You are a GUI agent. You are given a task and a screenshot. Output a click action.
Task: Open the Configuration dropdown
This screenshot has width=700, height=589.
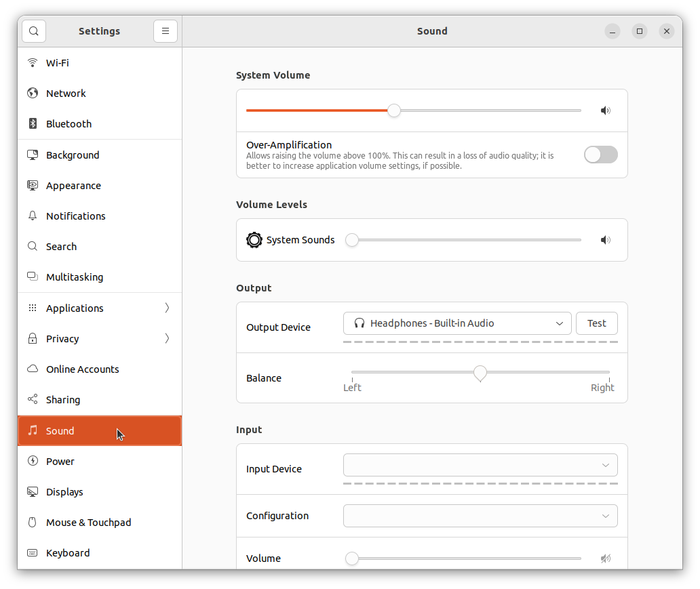[x=480, y=516]
